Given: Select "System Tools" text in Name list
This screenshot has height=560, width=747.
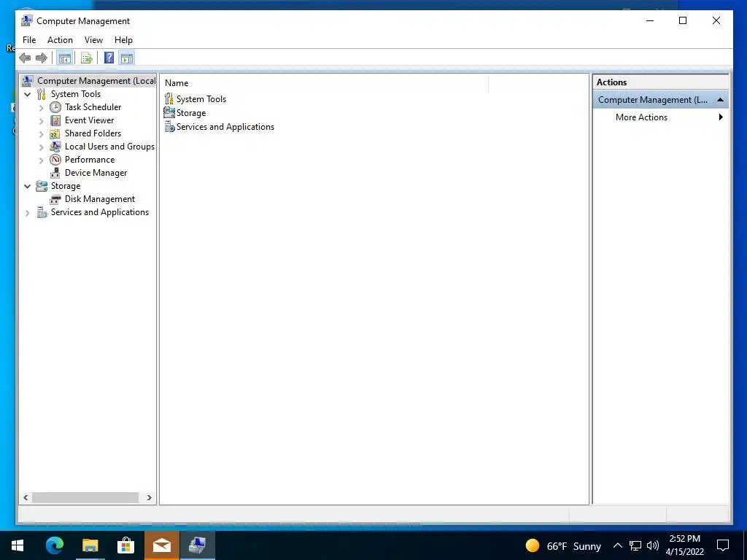Looking at the screenshot, I should click(x=201, y=99).
